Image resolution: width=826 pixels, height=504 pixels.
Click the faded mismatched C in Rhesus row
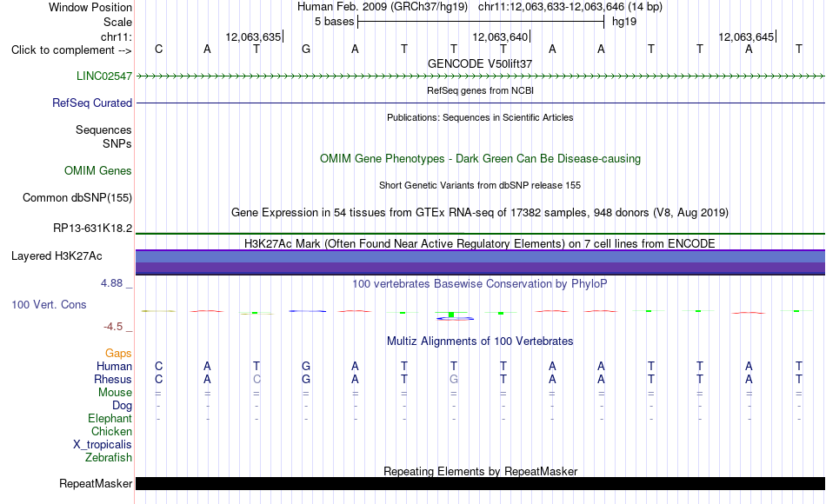pos(256,379)
